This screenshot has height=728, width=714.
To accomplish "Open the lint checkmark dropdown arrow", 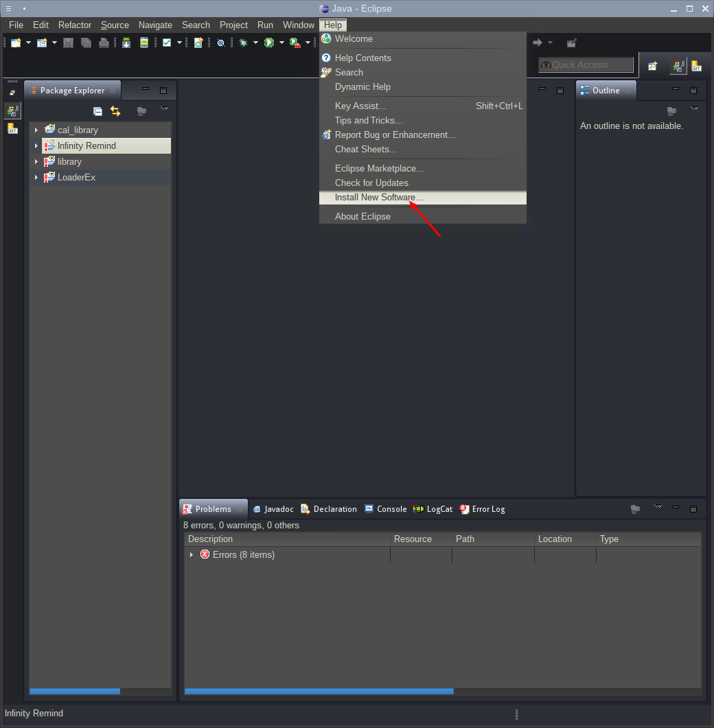I will tap(179, 43).
